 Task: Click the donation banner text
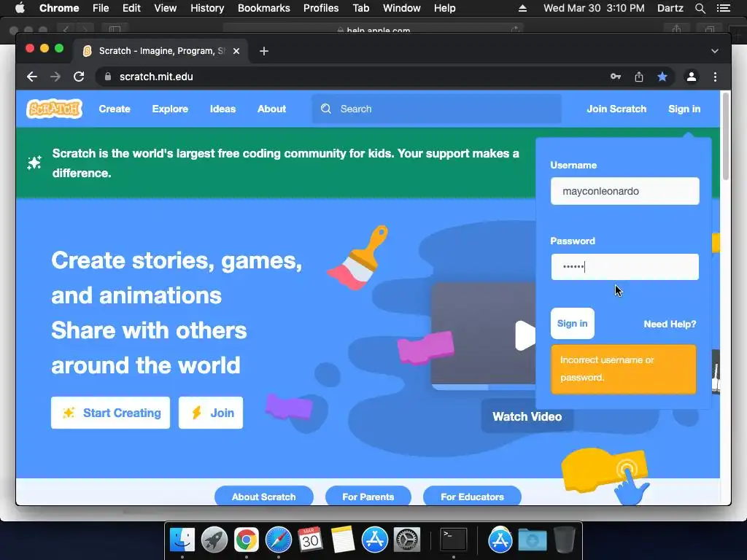click(x=285, y=163)
